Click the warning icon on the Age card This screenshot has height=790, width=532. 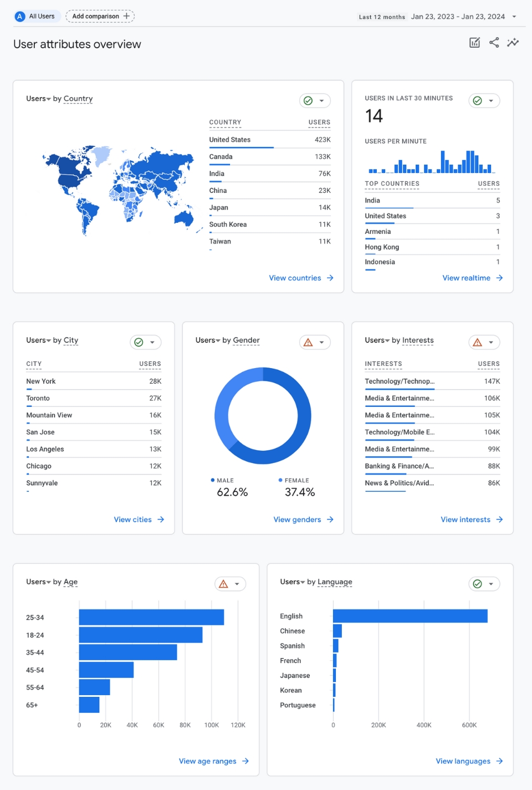click(x=224, y=584)
